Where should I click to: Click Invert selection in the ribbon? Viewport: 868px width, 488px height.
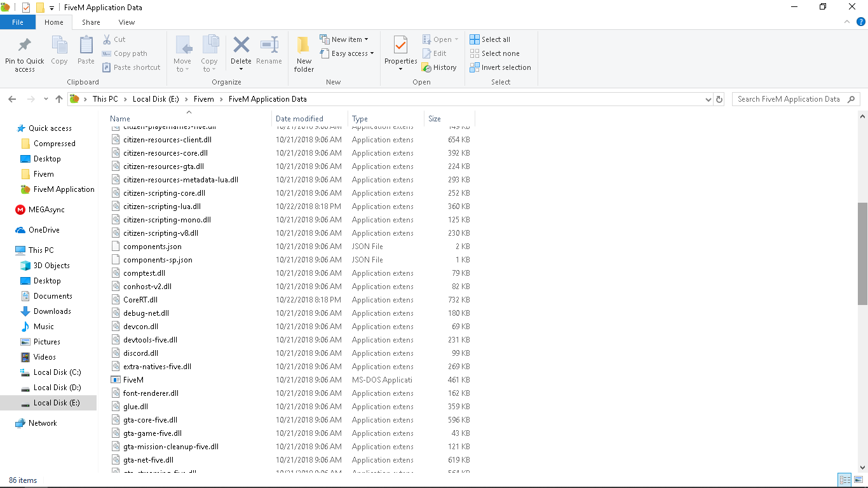[x=500, y=67]
